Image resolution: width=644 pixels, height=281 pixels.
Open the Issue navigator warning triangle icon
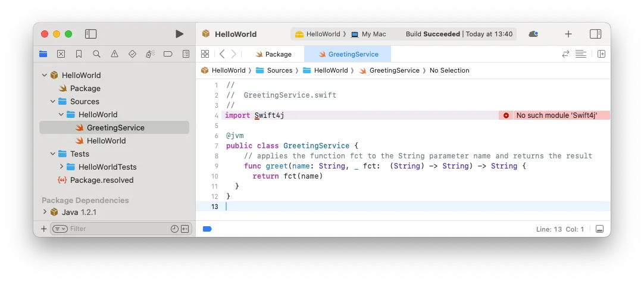[115, 54]
